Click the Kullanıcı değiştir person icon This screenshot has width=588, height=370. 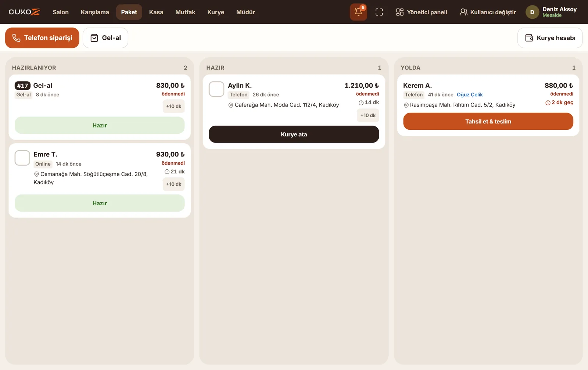[x=463, y=12]
